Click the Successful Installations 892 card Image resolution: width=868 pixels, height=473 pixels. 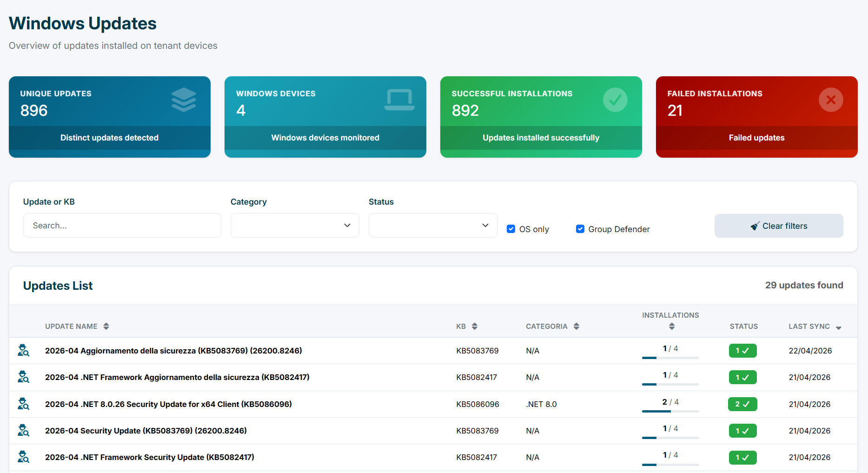click(541, 117)
